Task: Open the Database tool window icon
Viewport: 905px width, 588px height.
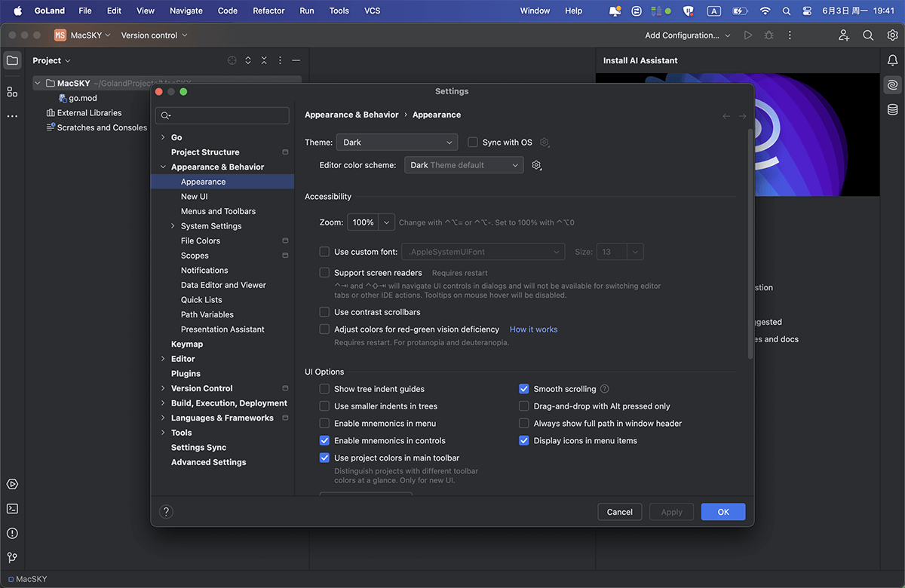Action: [893, 110]
